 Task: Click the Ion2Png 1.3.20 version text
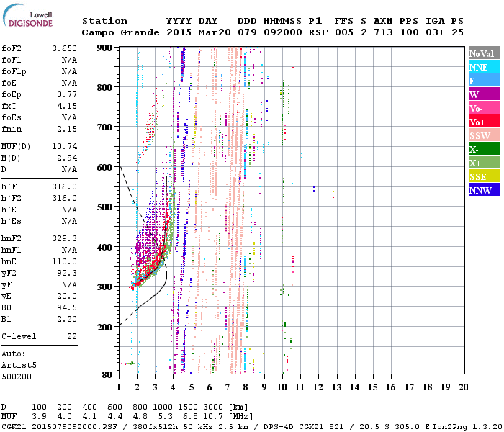pyautogui.click(x=467, y=427)
